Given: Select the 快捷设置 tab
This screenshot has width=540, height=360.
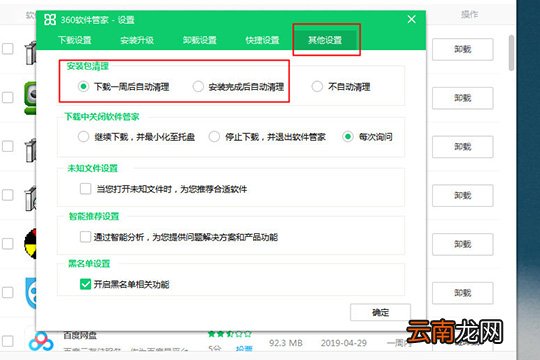Looking at the screenshot, I should tap(262, 40).
